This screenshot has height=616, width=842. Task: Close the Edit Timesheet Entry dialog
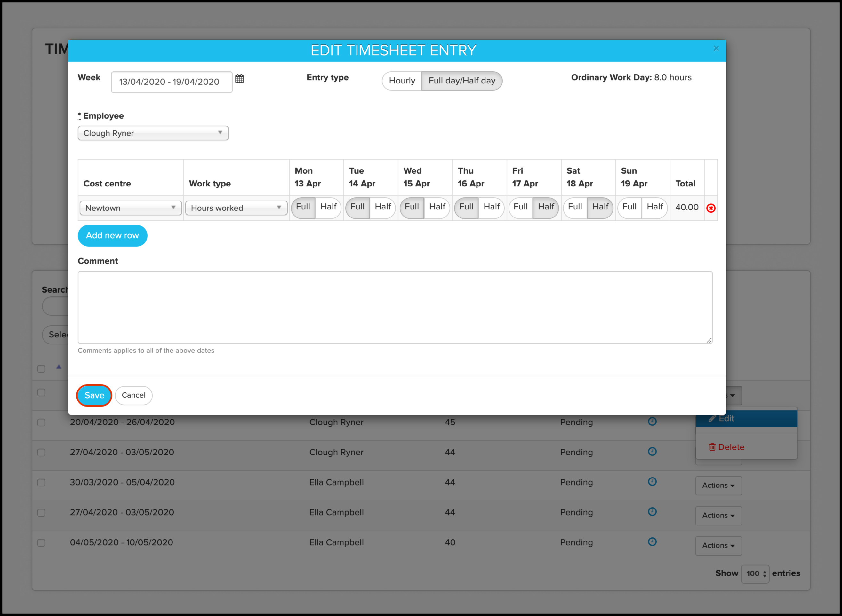716,49
